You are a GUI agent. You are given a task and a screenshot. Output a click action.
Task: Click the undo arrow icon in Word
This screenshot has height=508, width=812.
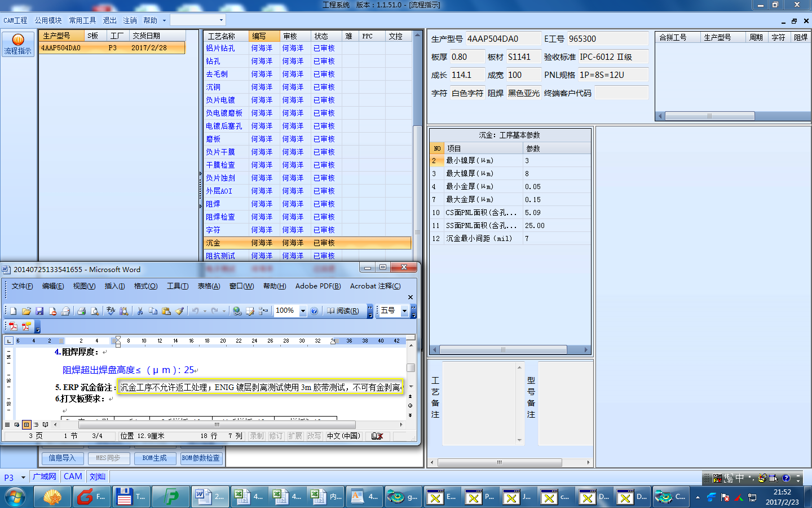tap(195, 311)
